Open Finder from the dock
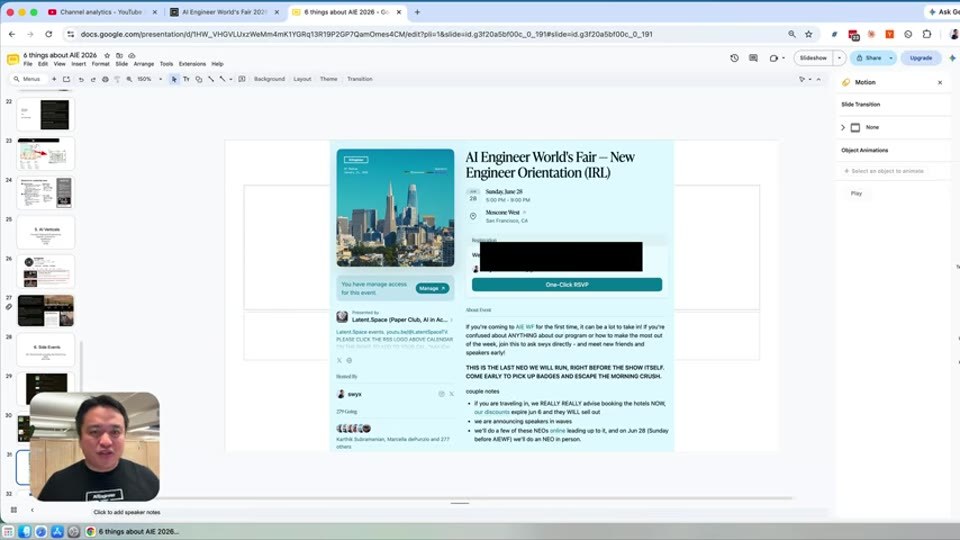The image size is (960, 540). coord(24,531)
